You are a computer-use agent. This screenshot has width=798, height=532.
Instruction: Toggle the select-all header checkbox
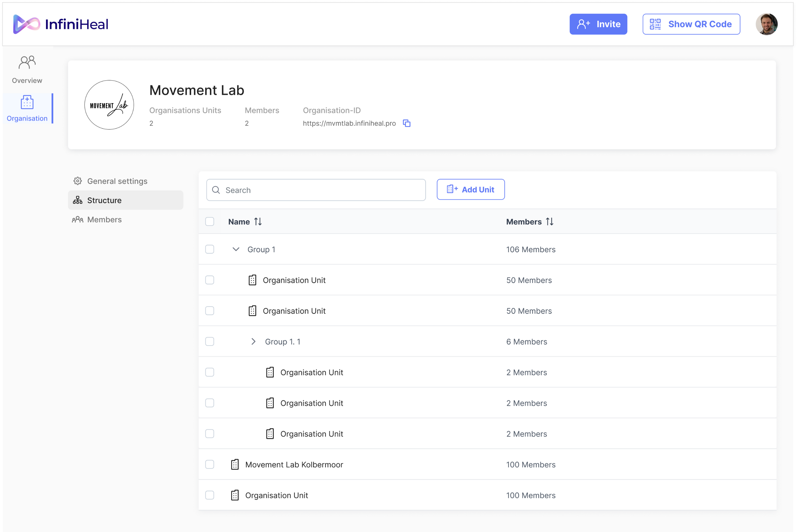click(x=210, y=222)
